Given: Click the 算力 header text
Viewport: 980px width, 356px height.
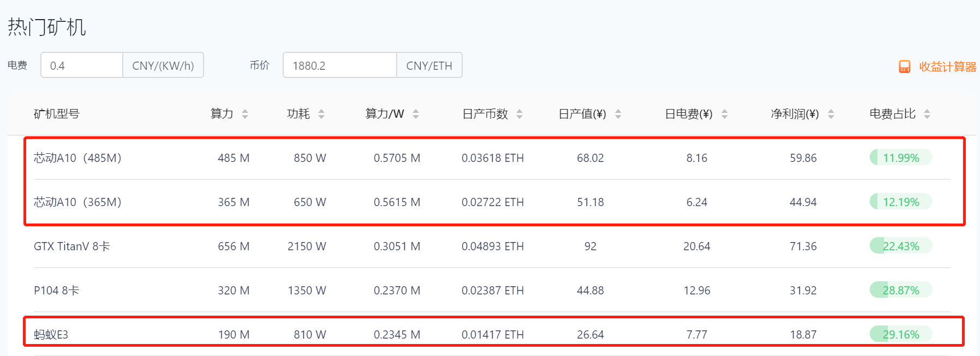Looking at the screenshot, I should point(222,113).
